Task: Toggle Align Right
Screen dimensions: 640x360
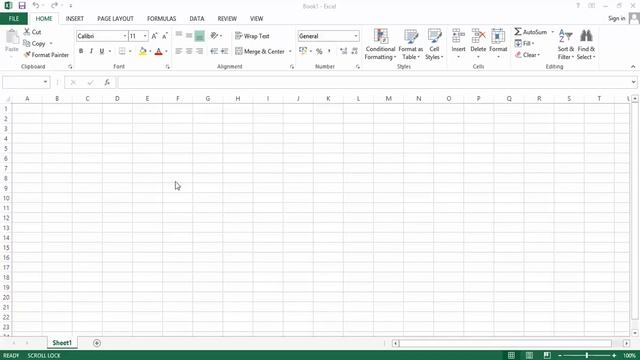Action: pyautogui.click(x=199, y=51)
